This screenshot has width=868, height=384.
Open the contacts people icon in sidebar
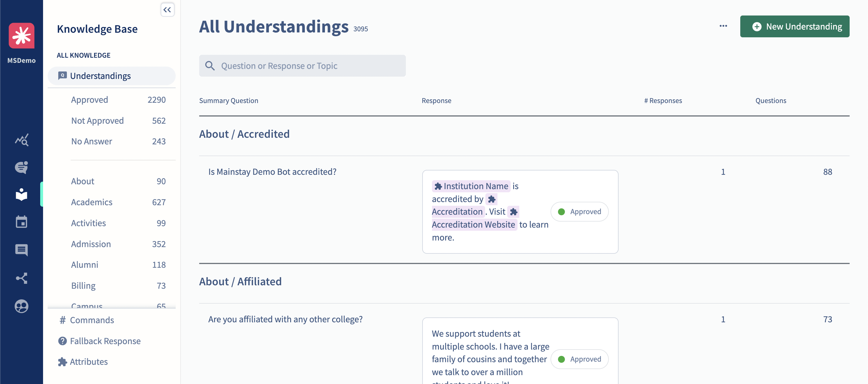pyautogui.click(x=22, y=306)
